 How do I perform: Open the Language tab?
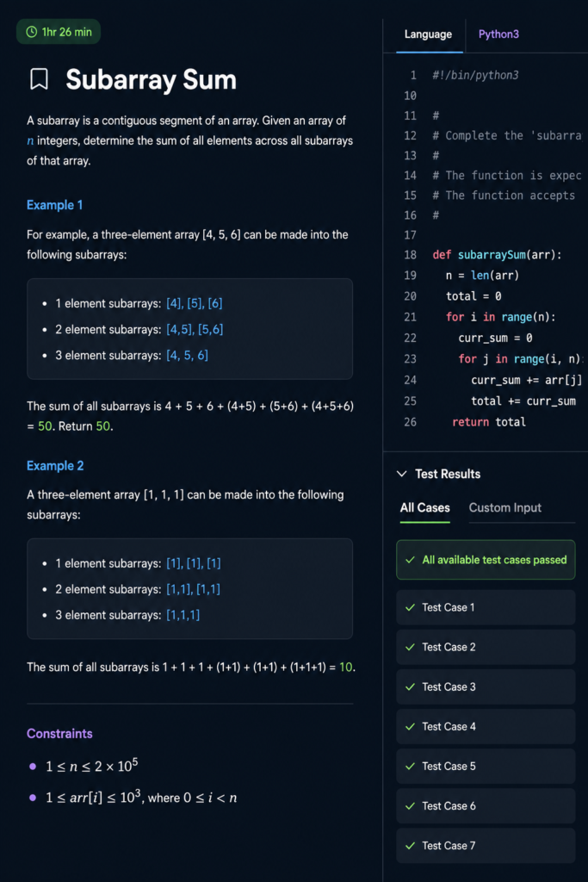(x=429, y=34)
